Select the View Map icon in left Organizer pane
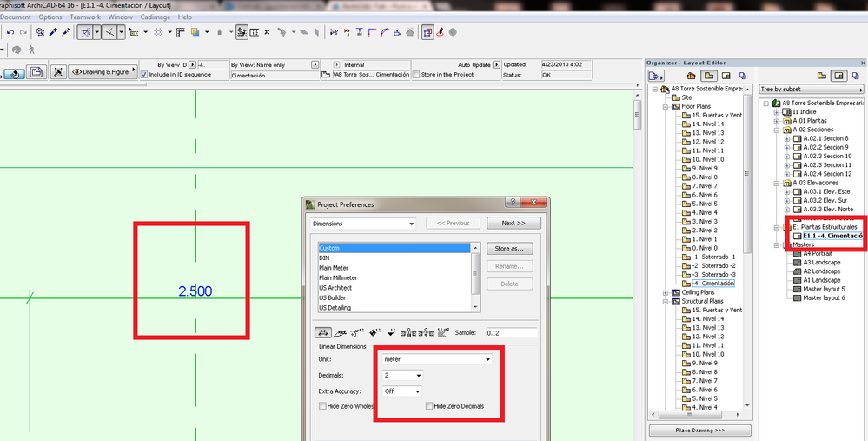Screen dimensions: 868x441 click(709, 76)
